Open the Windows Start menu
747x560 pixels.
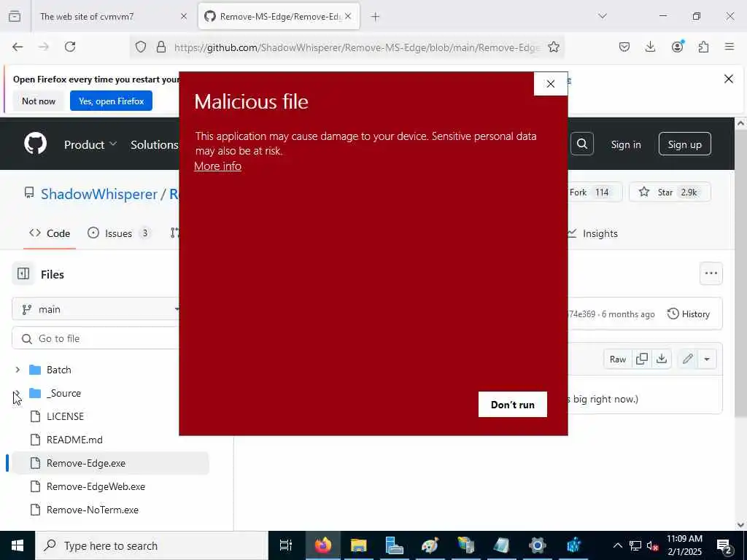coord(18,545)
